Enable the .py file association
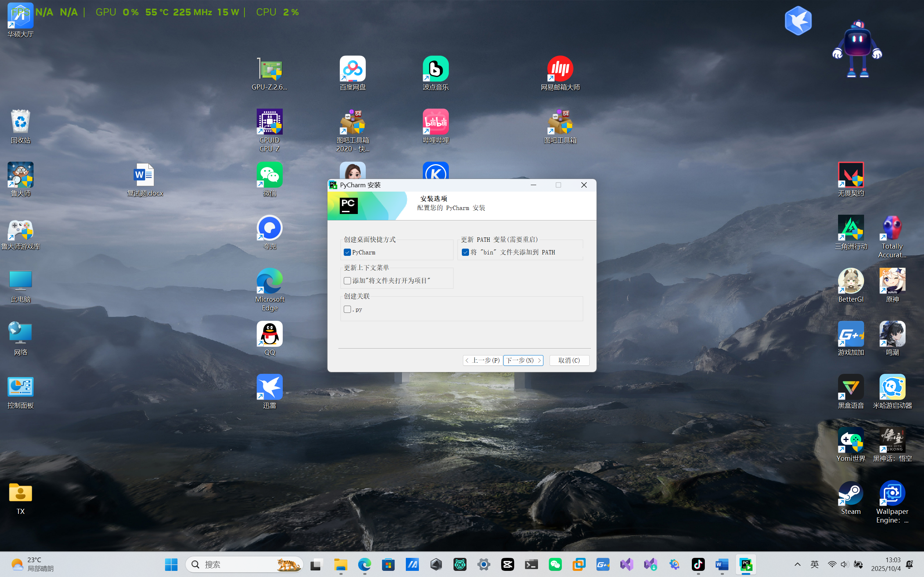Screen dimensions: 924x577 point(347,309)
